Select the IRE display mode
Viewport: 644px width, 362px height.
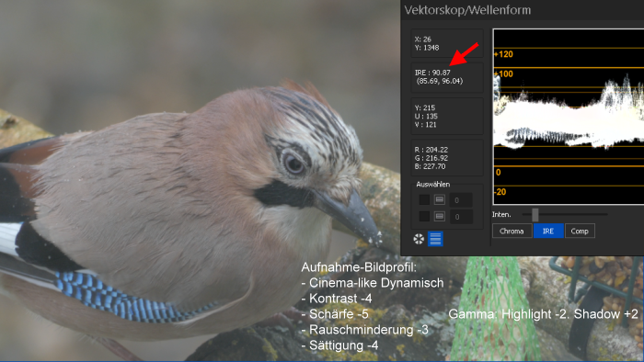548,231
